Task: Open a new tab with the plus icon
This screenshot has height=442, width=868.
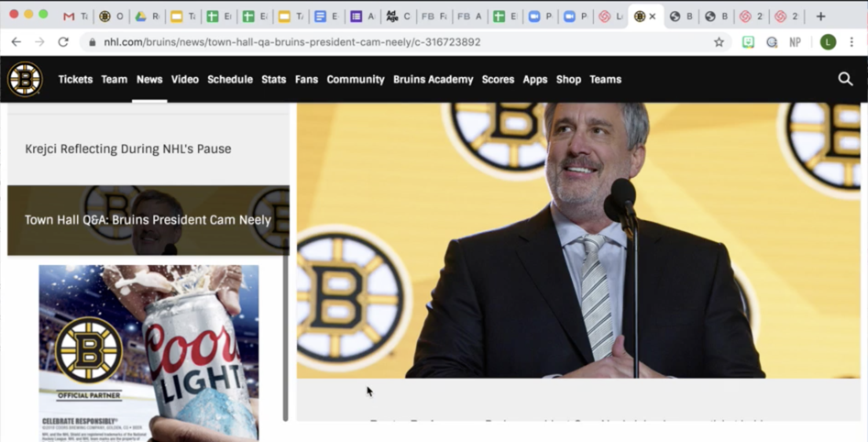Action: coord(821,17)
